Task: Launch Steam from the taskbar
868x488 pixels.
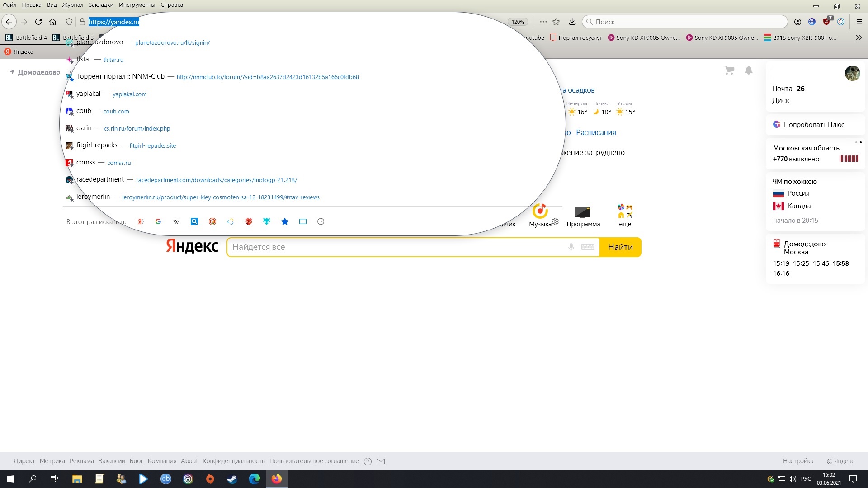Action: pos(232,479)
